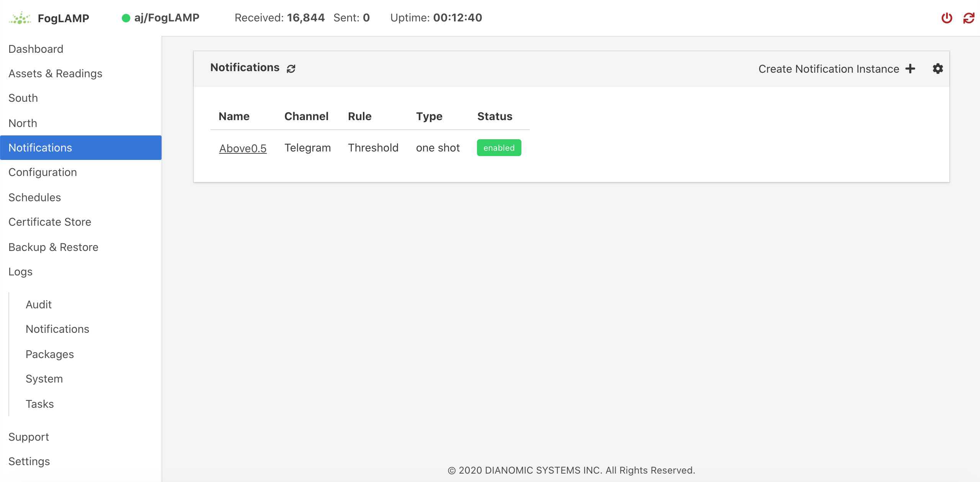This screenshot has width=980, height=482.
Task: Click the Support menu item
Action: (x=29, y=436)
